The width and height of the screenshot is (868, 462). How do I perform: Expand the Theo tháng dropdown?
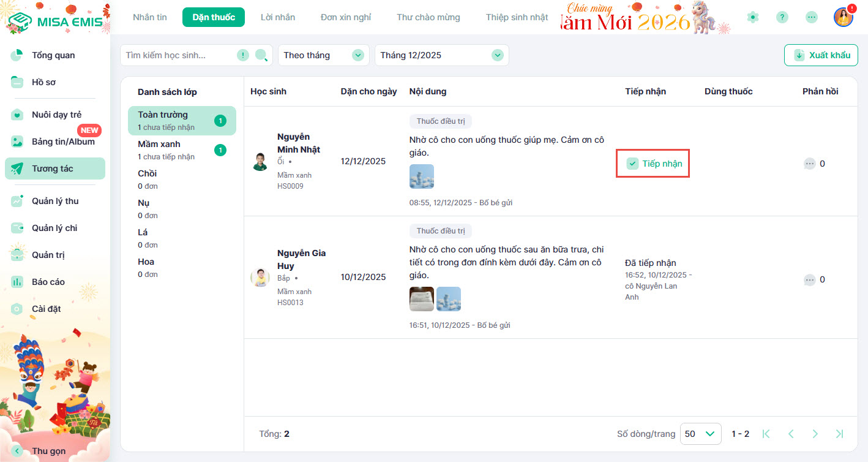[323, 55]
